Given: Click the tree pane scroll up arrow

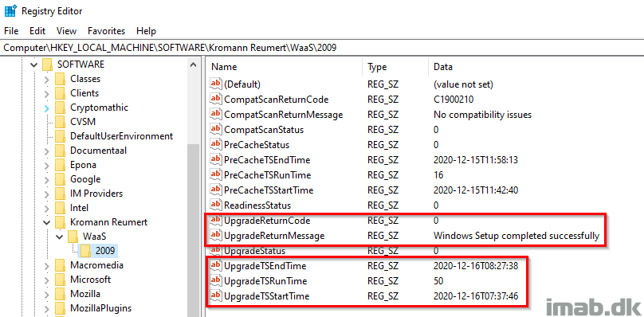Looking at the screenshot, I should (192, 65).
